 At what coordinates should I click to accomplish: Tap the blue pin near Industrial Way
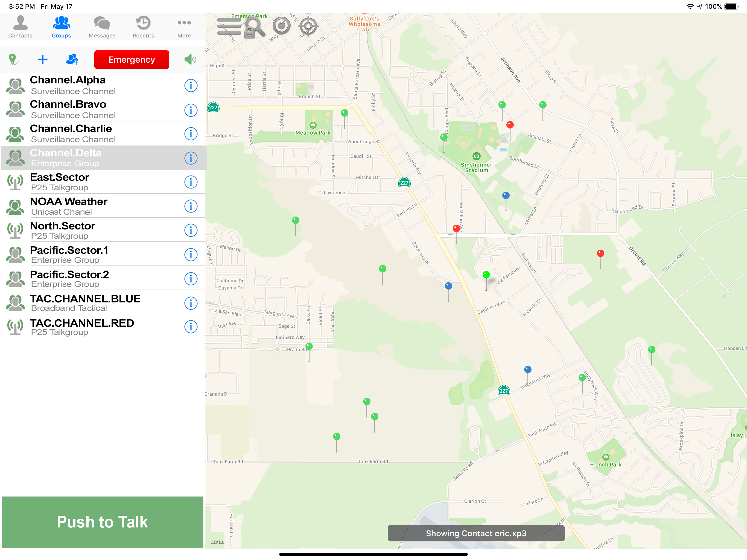coord(527,369)
